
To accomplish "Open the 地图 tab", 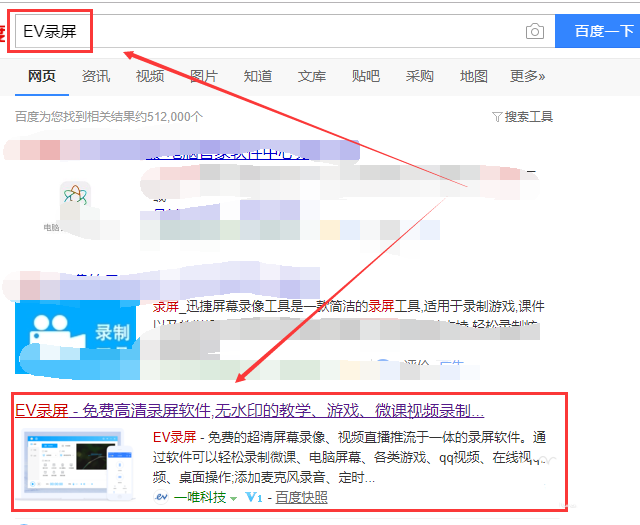I will [x=473, y=76].
